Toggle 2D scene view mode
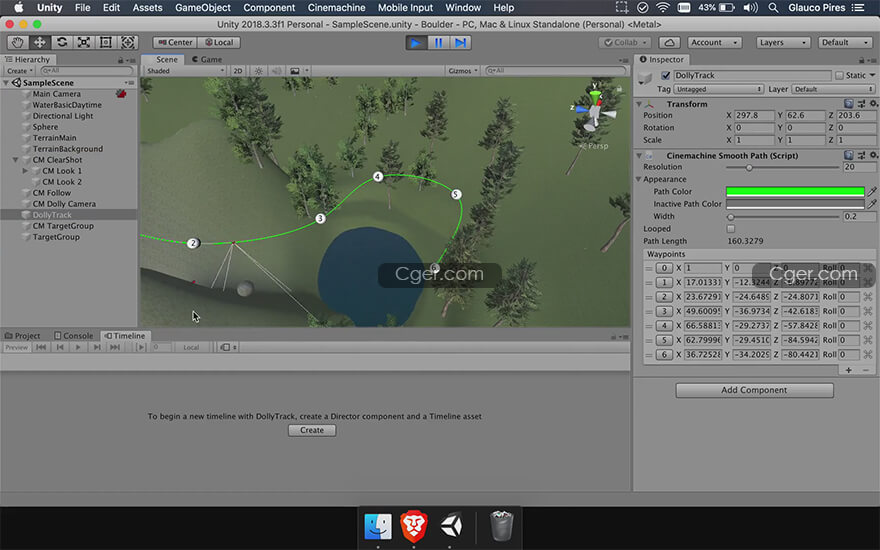880x550 pixels. [238, 71]
